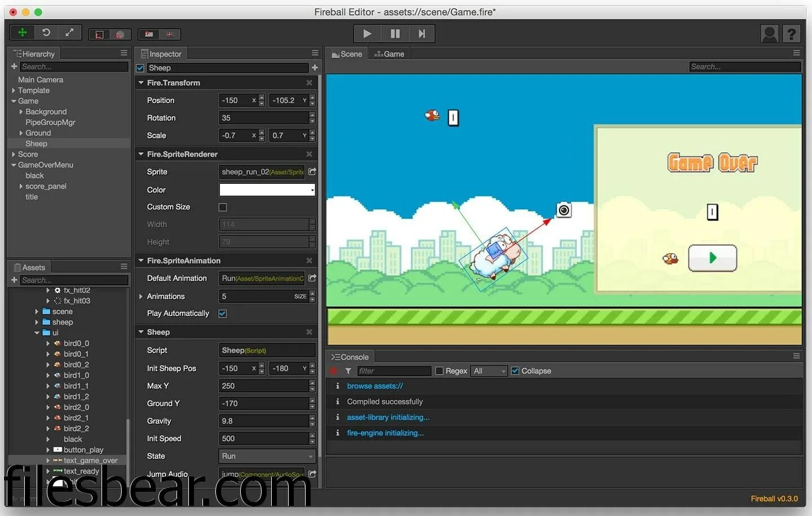Open the State dropdown showing Run
The width and height of the screenshot is (812, 516).
click(x=267, y=456)
